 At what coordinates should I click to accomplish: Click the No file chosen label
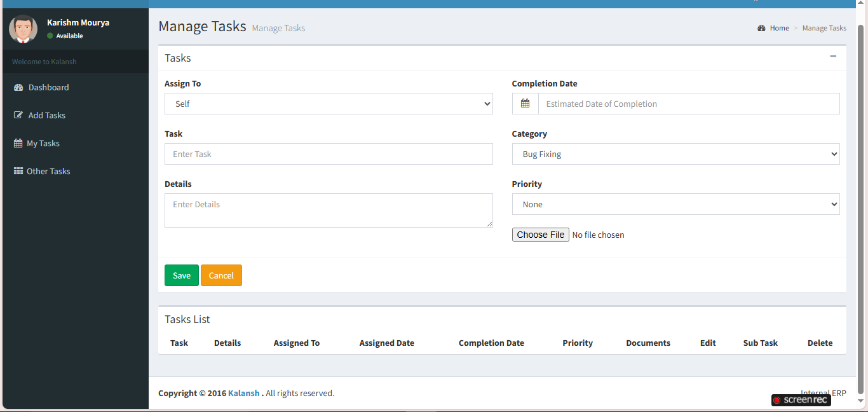click(598, 235)
